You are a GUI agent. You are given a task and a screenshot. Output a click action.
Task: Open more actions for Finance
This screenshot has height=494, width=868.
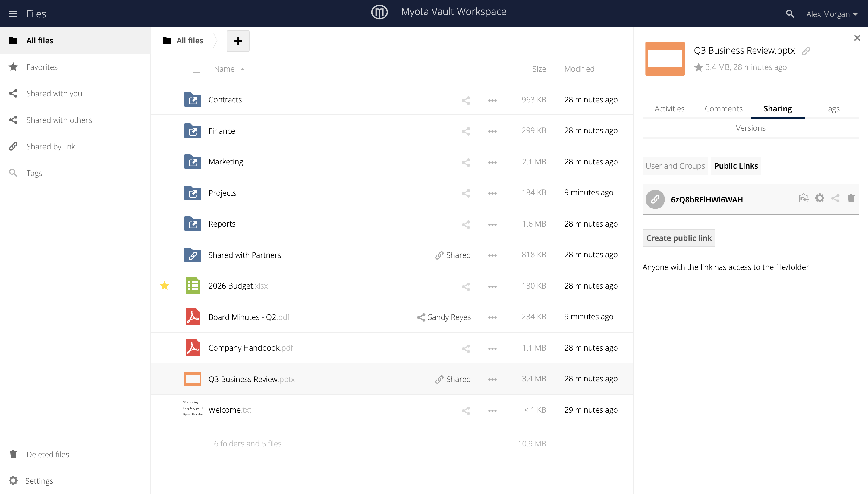[x=492, y=131]
